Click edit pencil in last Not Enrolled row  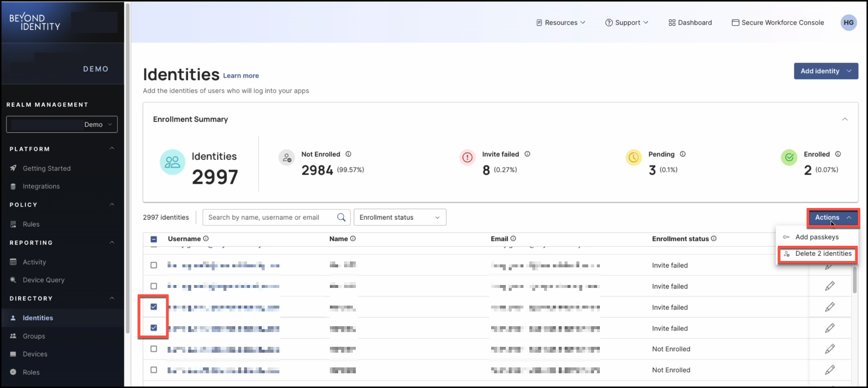click(x=830, y=370)
